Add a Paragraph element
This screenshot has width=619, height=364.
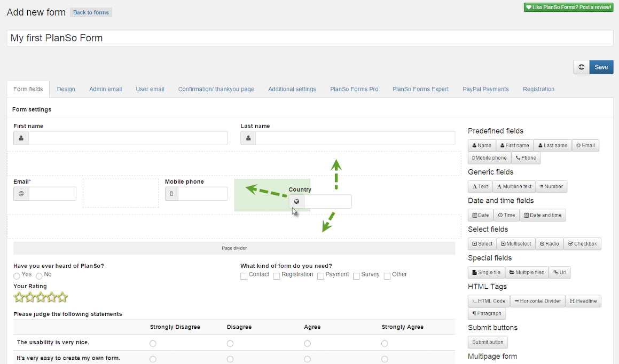[x=487, y=313]
